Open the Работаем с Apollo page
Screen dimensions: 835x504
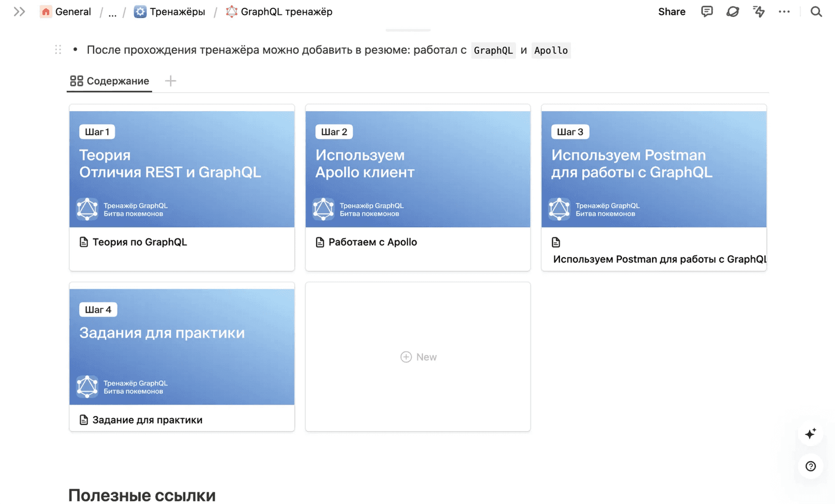click(372, 242)
